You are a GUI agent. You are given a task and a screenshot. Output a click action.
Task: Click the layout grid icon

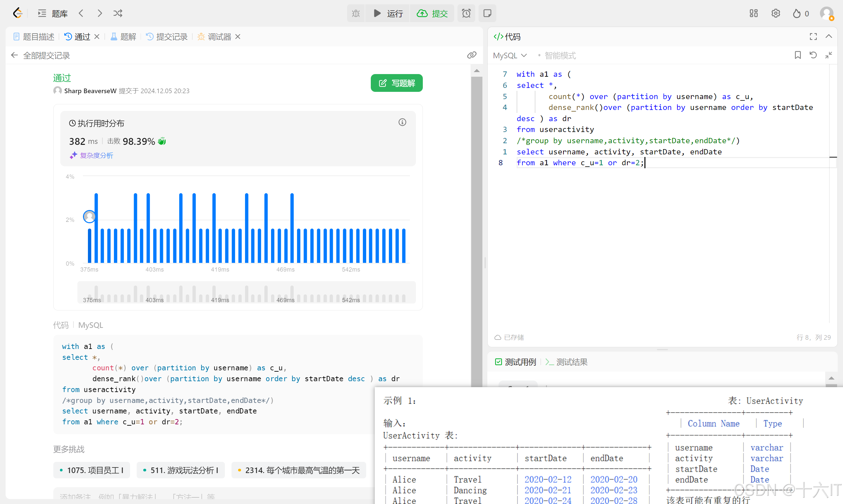click(753, 13)
